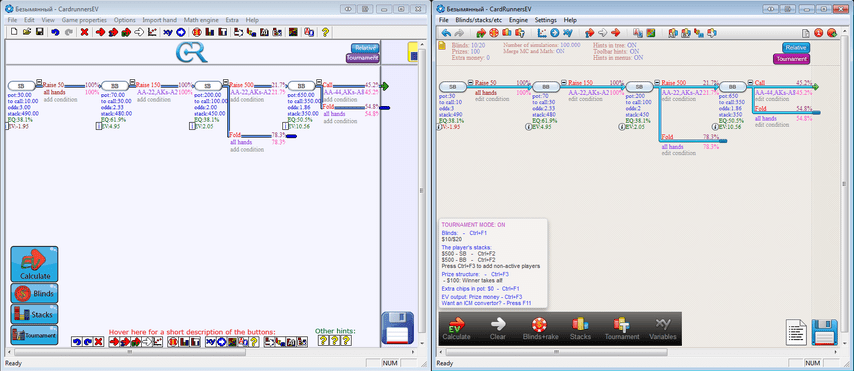854x371 pixels.
Task: Click Stacks button in left window
Action: coord(34,314)
